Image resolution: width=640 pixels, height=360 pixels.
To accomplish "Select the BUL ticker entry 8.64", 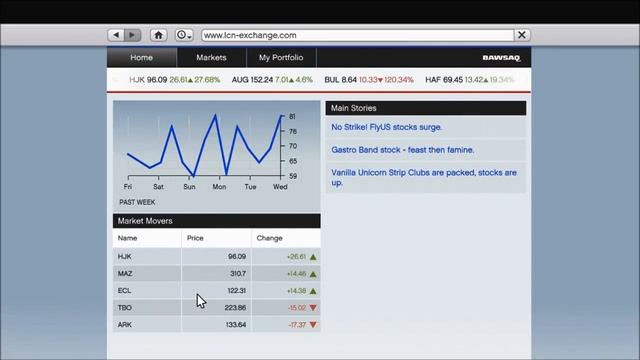I will point(369,80).
